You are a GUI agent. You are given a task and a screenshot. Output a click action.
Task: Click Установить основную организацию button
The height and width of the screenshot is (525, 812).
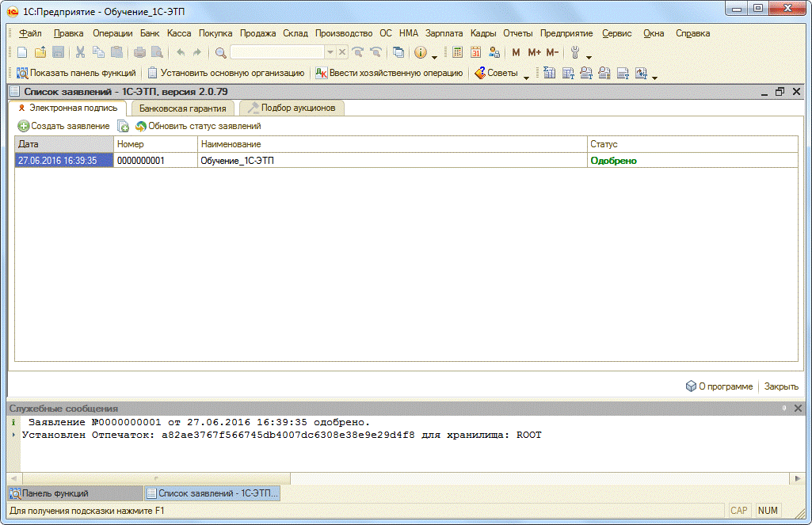click(x=227, y=73)
